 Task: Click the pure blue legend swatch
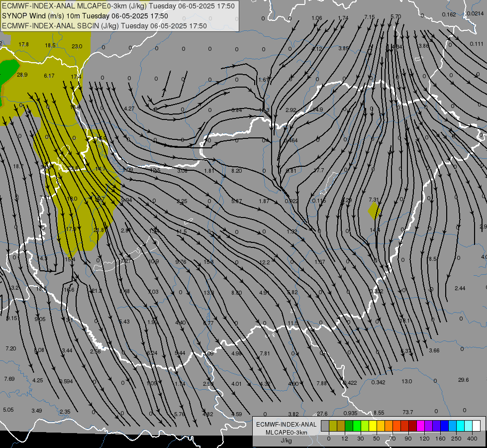point(444,426)
